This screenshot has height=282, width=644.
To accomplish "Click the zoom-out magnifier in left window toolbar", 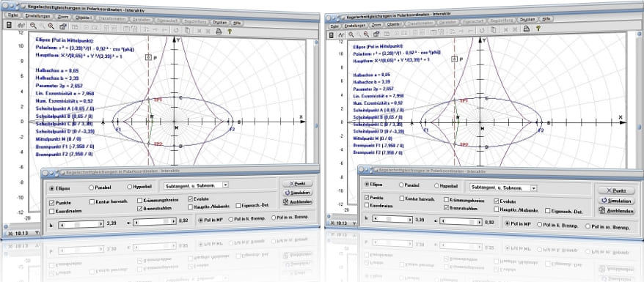I will tap(33, 26).
